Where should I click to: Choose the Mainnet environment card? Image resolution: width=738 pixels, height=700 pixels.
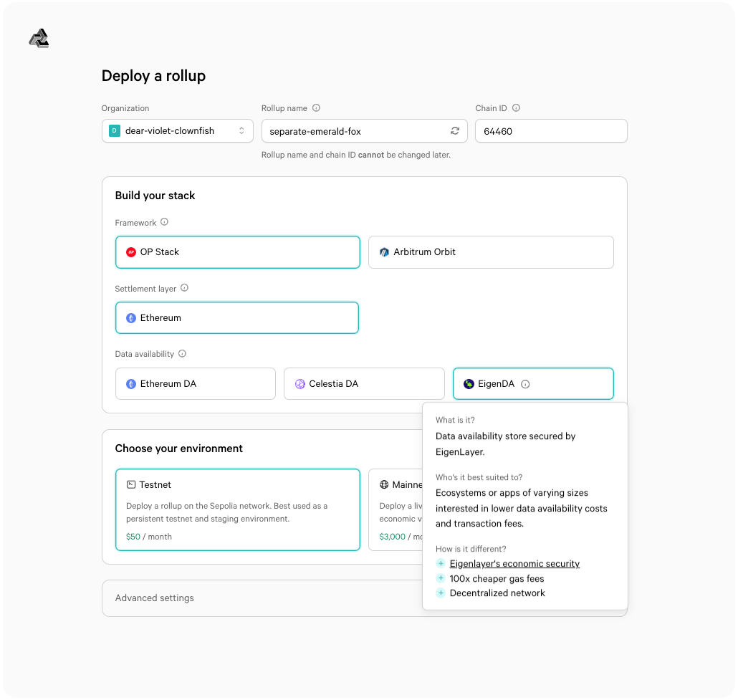coord(396,509)
